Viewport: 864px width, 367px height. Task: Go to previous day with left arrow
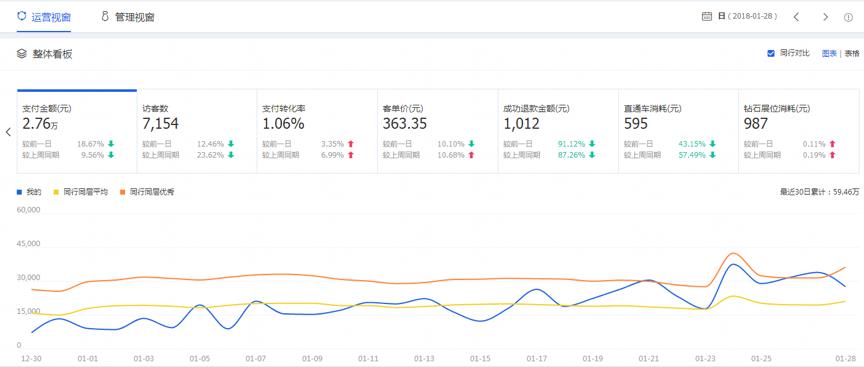[796, 17]
